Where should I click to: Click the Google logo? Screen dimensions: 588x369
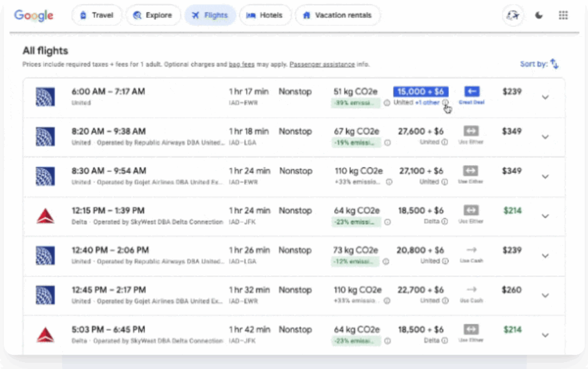[x=34, y=16]
